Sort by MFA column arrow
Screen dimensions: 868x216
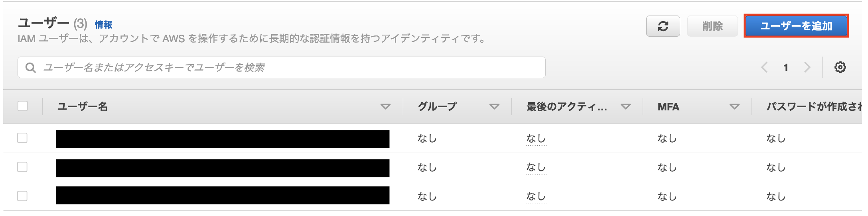click(x=734, y=107)
